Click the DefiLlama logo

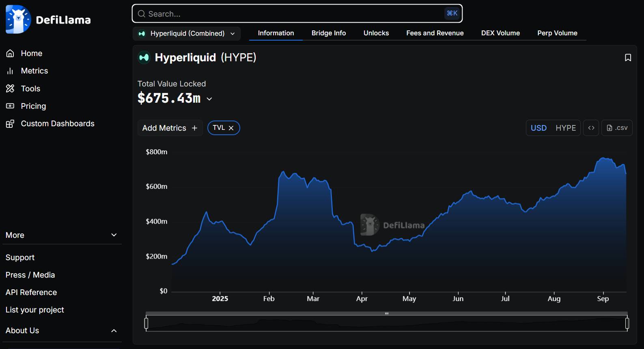tap(48, 19)
